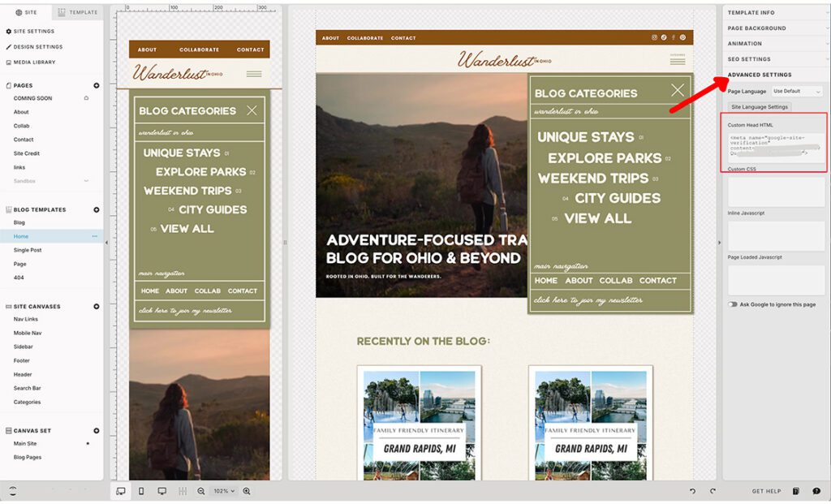This screenshot has width=831, height=504.
Task: Click the add page plus icon beside Pages
Action: point(97,85)
